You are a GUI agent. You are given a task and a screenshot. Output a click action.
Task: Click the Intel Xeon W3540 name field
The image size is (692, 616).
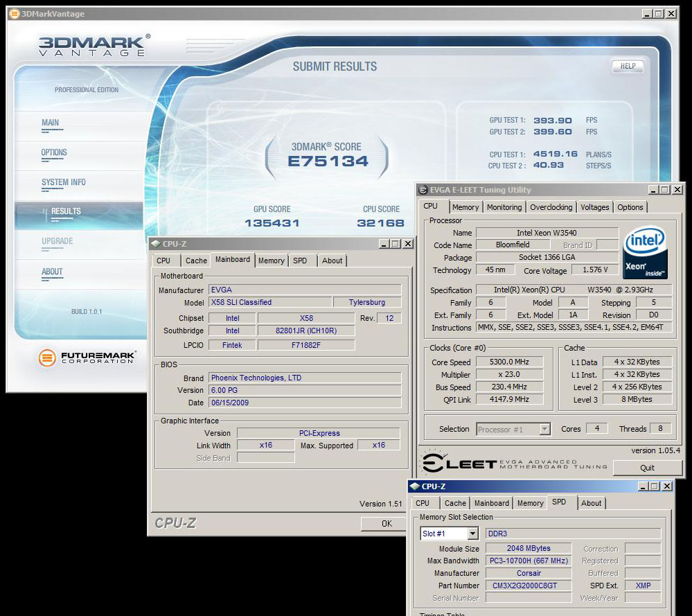(x=547, y=232)
